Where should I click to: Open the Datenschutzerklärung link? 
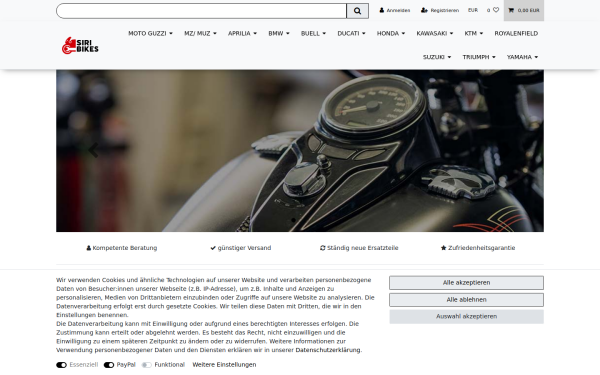pyautogui.click(x=328, y=350)
